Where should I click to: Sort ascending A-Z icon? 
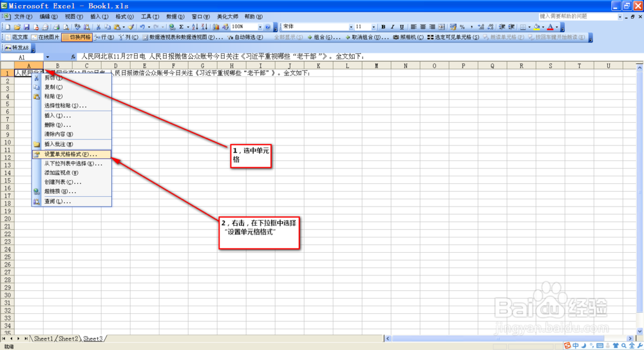[x=194, y=27]
